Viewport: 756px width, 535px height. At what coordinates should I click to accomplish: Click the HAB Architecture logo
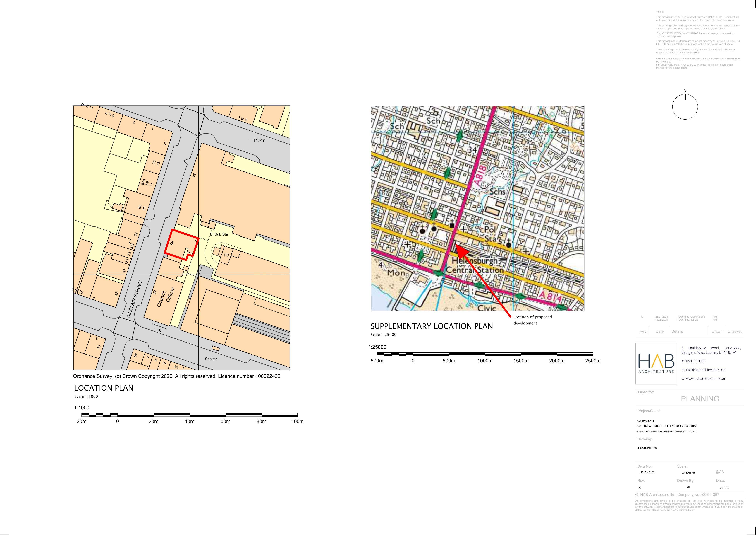coord(656,364)
